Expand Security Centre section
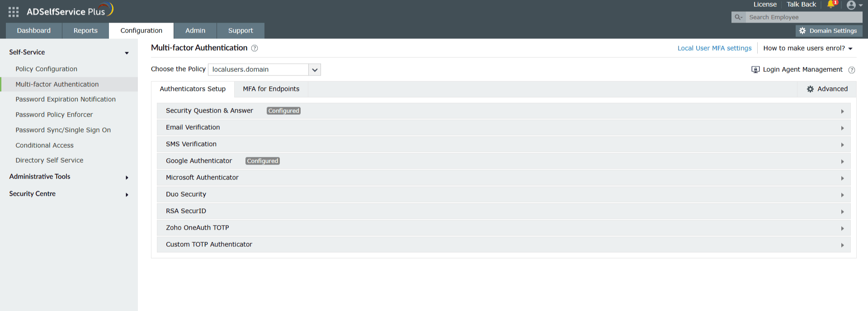This screenshot has width=868, height=311. click(x=127, y=195)
